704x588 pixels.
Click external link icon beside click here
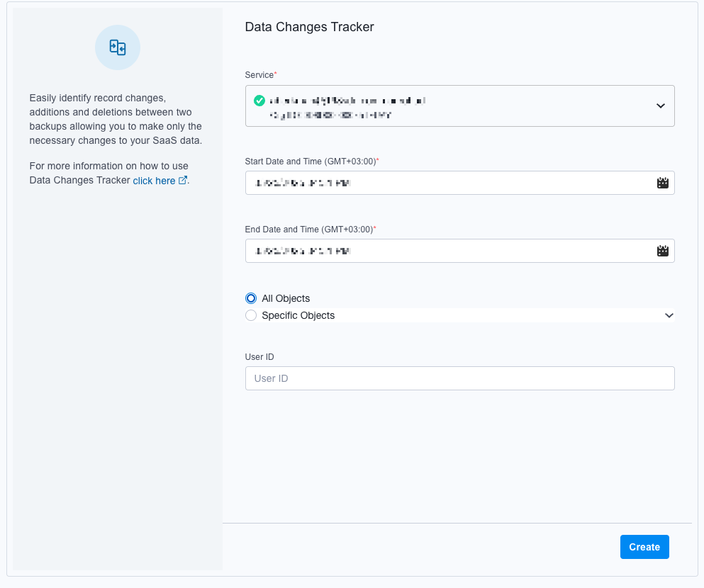click(x=183, y=181)
